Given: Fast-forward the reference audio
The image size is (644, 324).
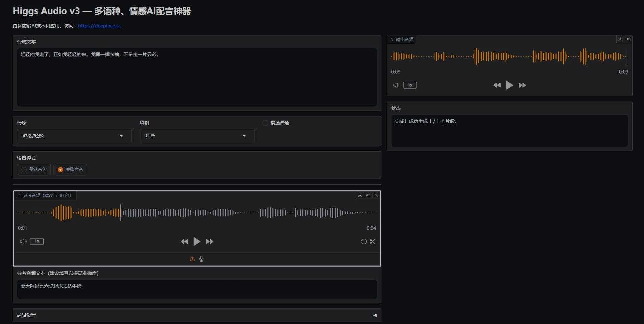Looking at the screenshot, I should coord(209,241).
